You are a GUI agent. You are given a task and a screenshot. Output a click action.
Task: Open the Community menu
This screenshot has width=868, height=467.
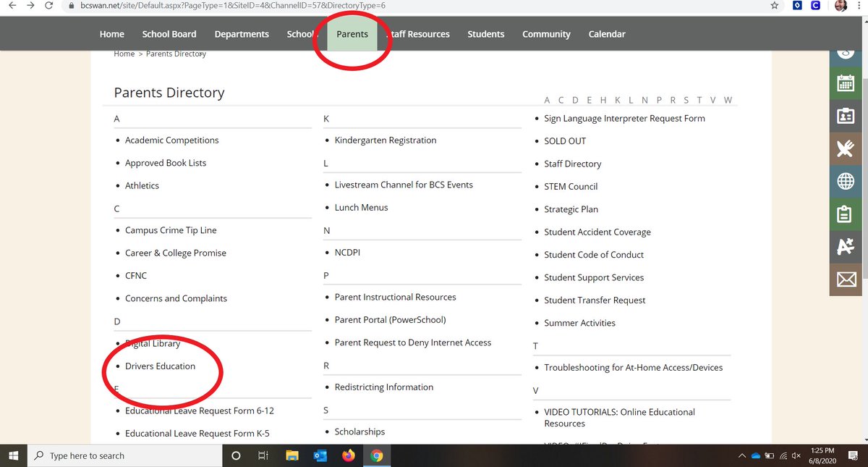click(x=546, y=34)
